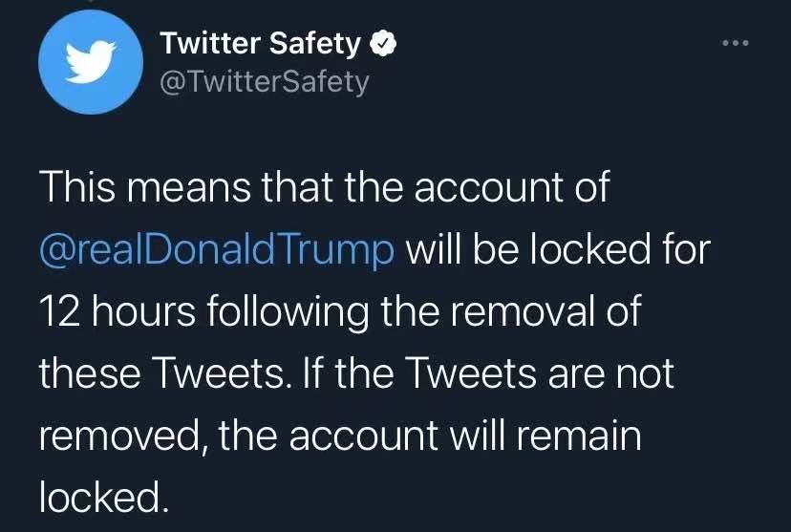Click the 'removed, the account will remain' line
Viewport: 791px width, 532px height.
pos(340,436)
